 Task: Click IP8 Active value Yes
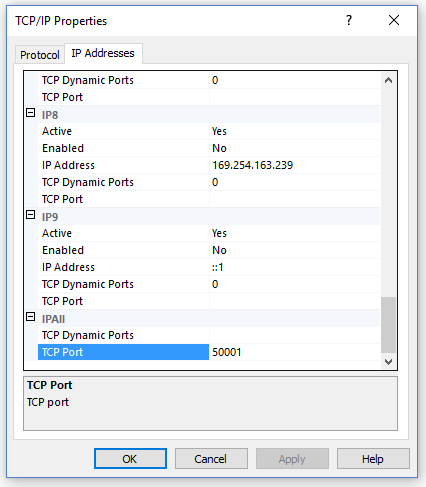pos(295,131)
